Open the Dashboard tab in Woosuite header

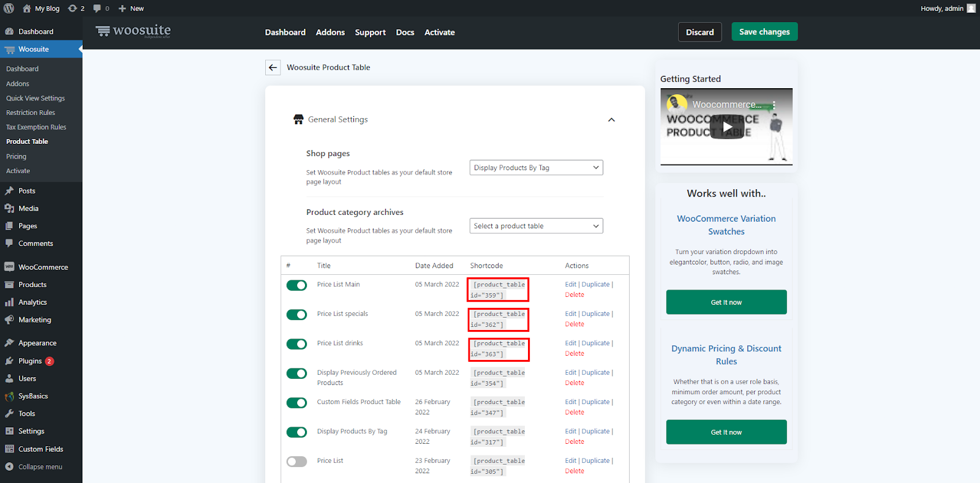point(285,32)
